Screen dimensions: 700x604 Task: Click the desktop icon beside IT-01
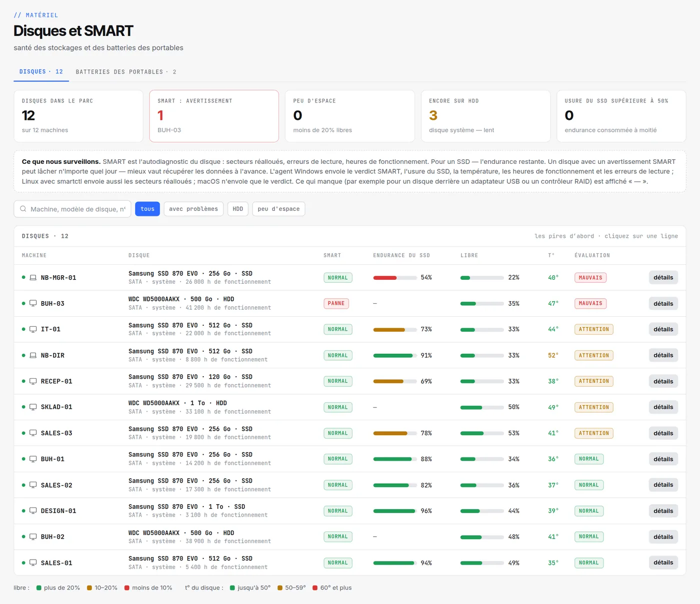(x=33, y=329)
